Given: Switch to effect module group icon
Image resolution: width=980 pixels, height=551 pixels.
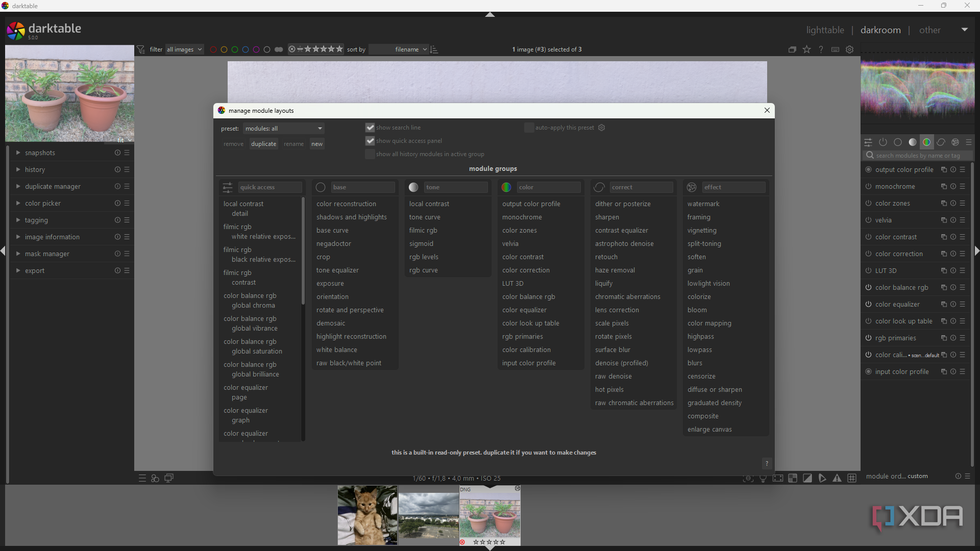Looking at the screenshot, I should click(955, 142).
